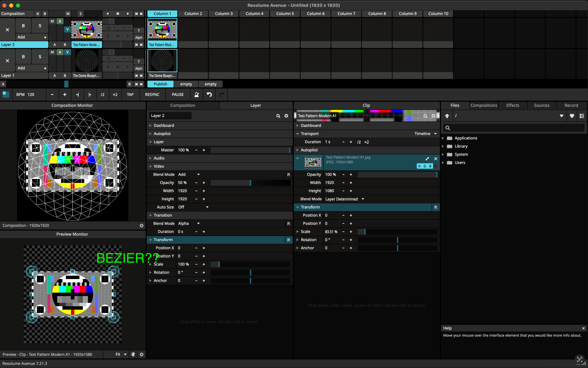Open Layer 2 Video Blend Mode Add dropdown
Viewport: 588px width, 368px height.
point(189,175)
